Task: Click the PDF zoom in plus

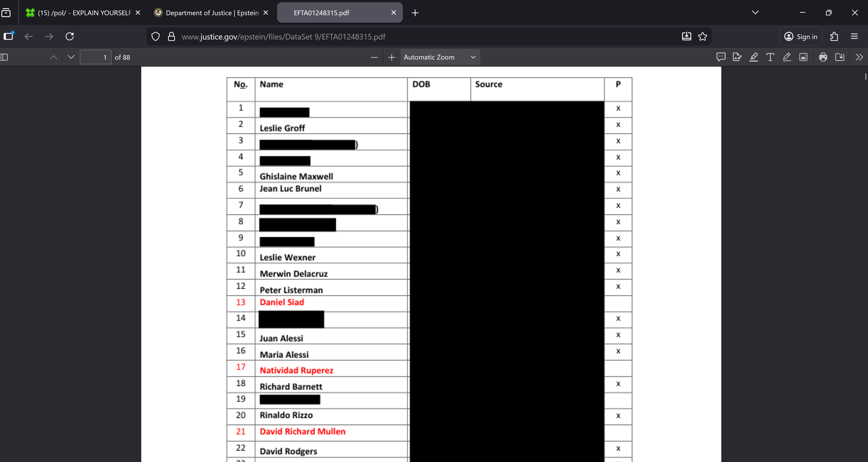Action: tap(391, 57)
